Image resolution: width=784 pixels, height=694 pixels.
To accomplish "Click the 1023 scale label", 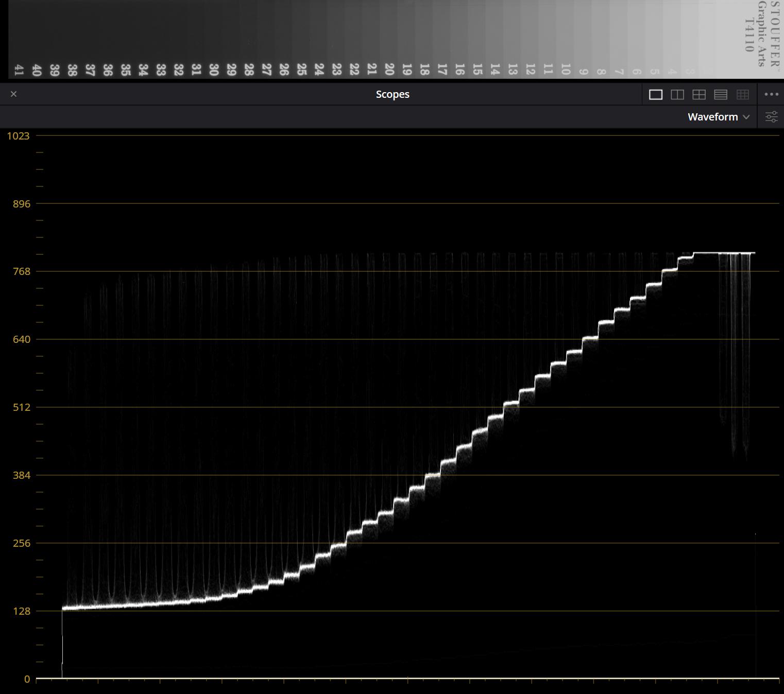I will (x=18, y=136).
